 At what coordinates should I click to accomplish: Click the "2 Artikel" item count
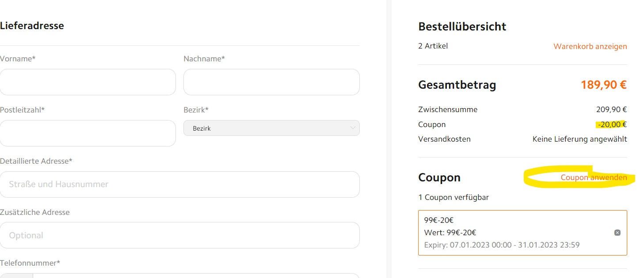click(433, 46)
